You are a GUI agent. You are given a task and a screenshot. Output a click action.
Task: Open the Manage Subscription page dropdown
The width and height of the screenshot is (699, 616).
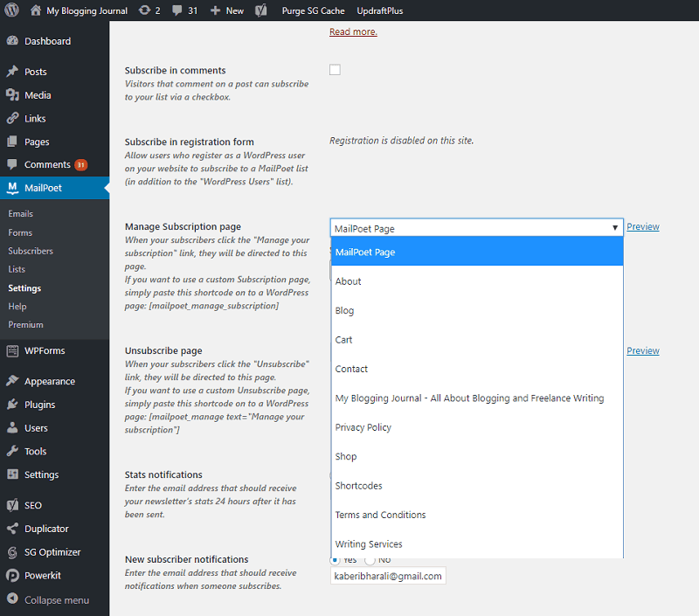coord(476,228)
